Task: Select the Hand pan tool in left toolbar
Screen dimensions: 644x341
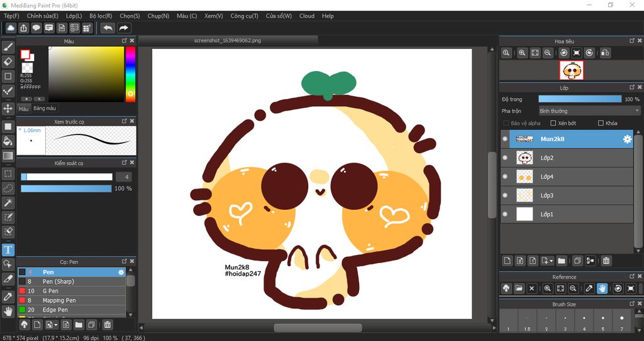Action: coord(8,311)
